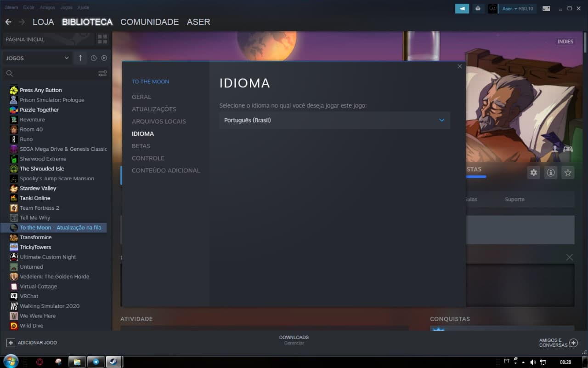Open the Amigos menu
Viewport: 588px width, 368px height.
47,7
